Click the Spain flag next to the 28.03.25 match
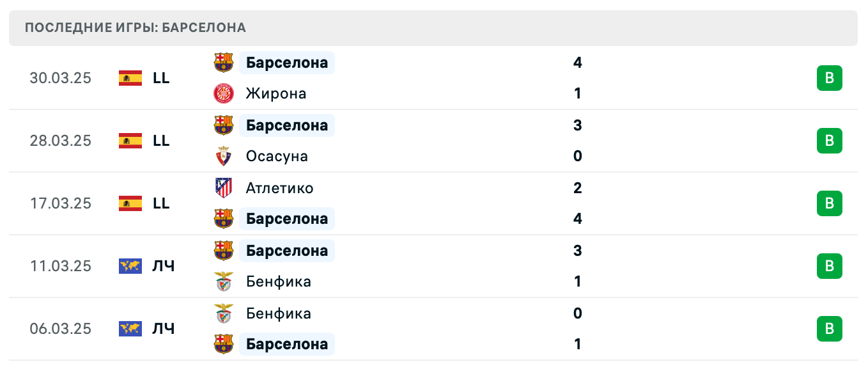Screen dimensions: 868x371 130,141
